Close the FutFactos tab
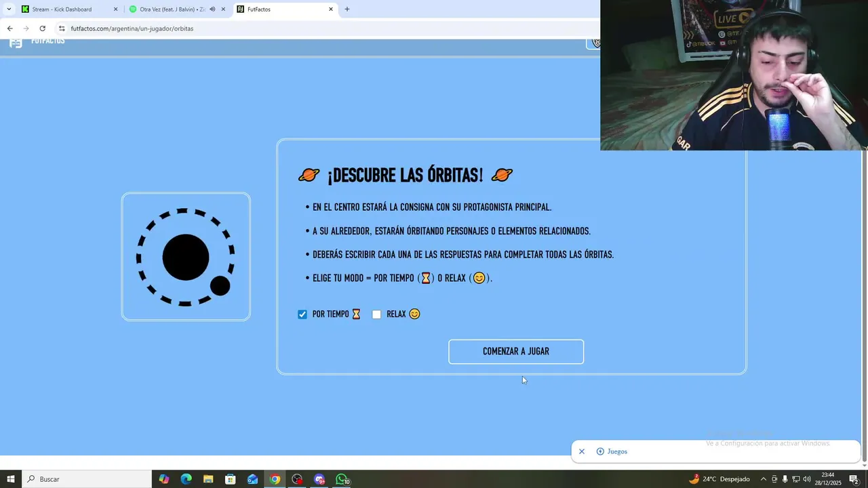868x488 pixels. point(331,9)
